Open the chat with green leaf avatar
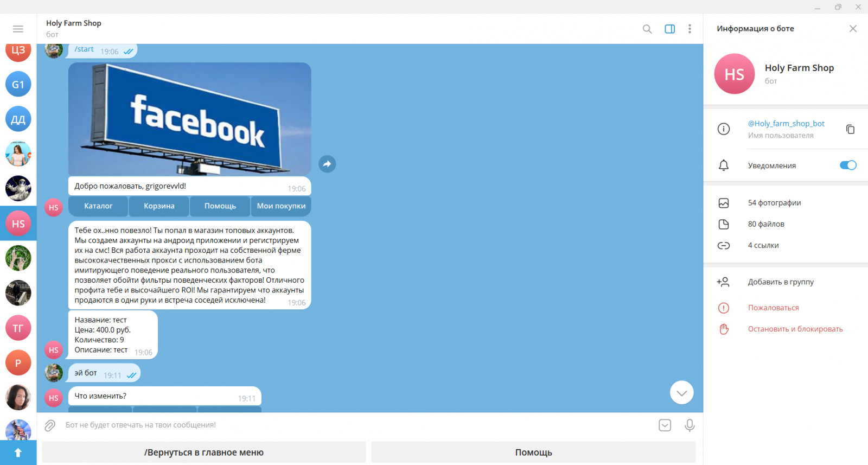 click(18, 258)
